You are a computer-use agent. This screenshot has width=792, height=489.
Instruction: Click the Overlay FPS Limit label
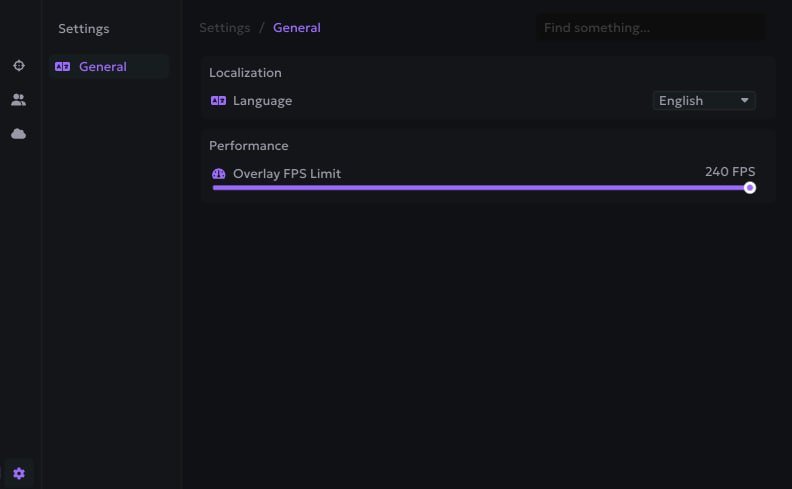coord(286,174)
